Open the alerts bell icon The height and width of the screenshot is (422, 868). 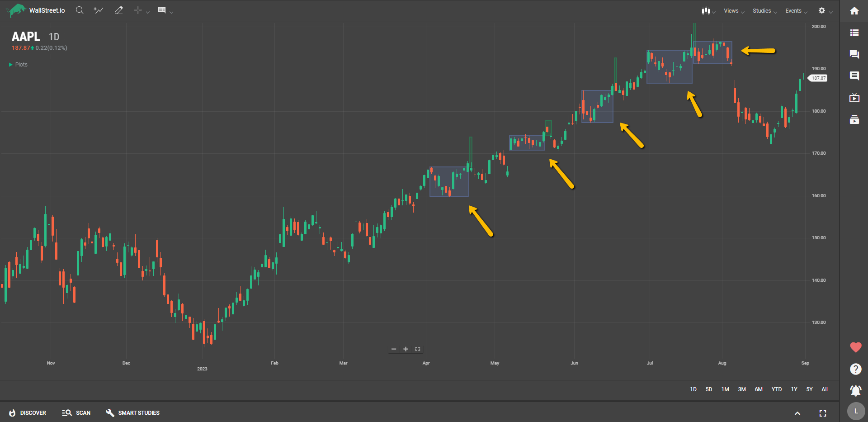click(855, 390)
